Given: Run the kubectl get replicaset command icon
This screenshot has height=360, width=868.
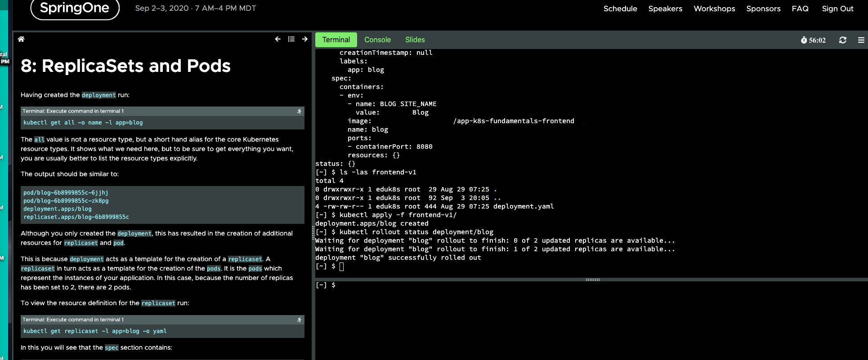Looking at the screenshot, I should click(299, 320).
